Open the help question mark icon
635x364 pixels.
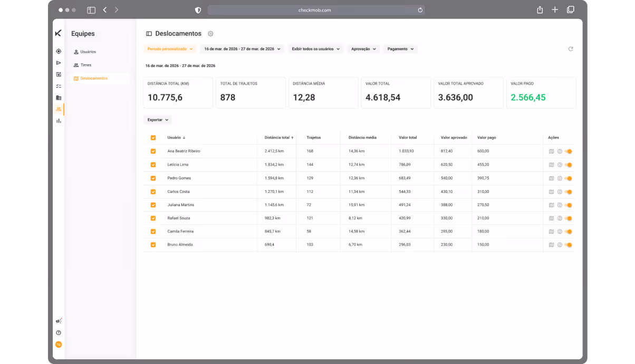[59, 332]
